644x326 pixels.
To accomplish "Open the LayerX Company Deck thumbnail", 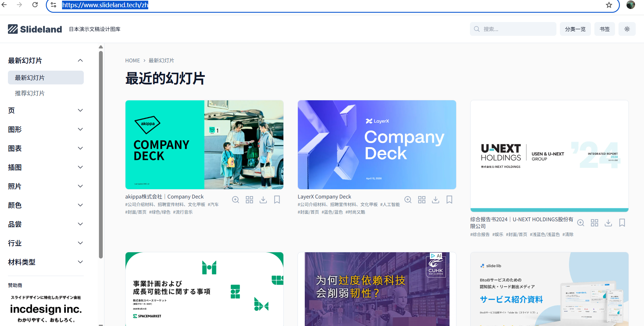I will pos(377,145).
